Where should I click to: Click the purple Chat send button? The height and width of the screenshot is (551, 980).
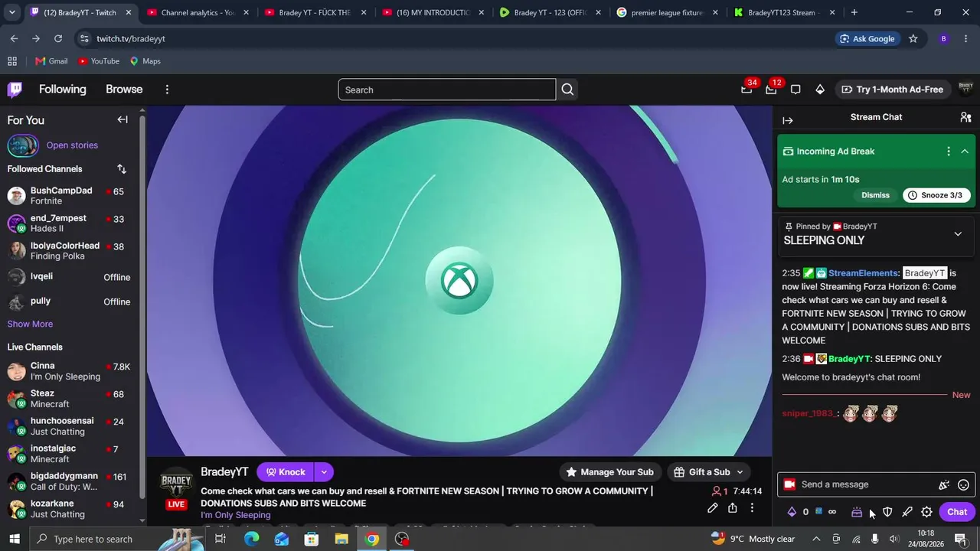coord(957,512)
